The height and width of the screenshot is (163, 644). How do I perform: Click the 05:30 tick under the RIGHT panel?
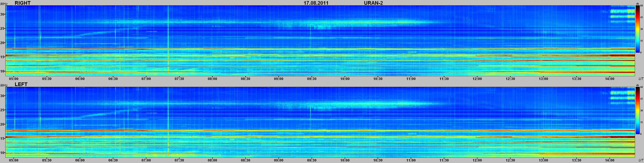[x=47, y=79]
